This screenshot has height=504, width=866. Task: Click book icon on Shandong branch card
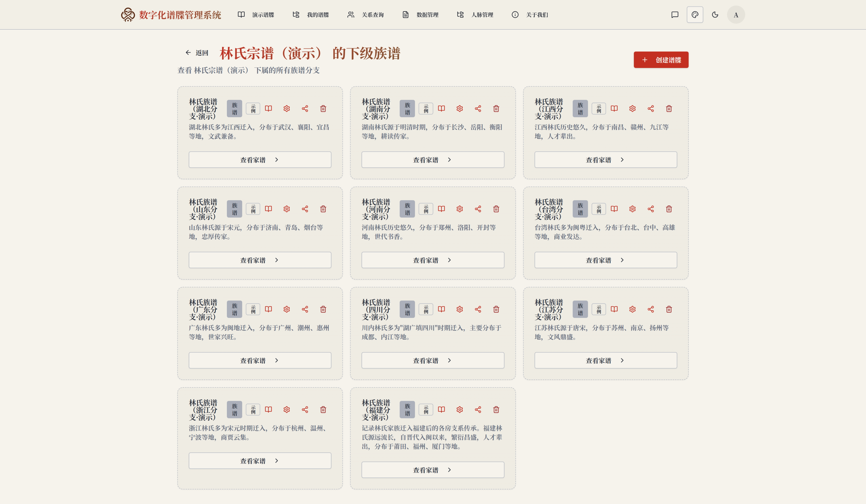(x=268, y=209)
